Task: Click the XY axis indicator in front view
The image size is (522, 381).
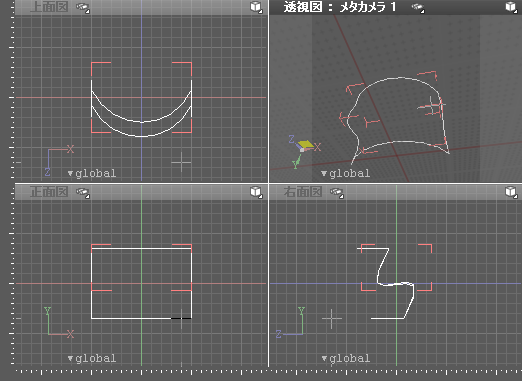Action: pos(59,323)
